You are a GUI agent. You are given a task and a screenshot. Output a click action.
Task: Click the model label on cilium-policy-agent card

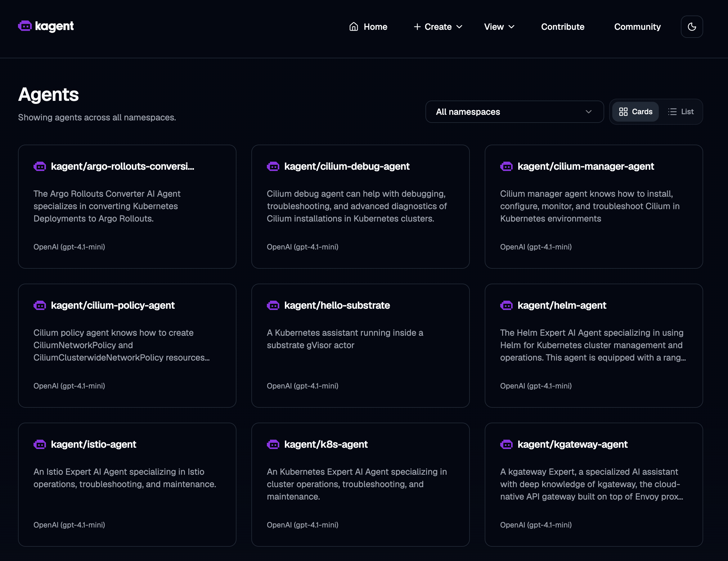point(69,386)
